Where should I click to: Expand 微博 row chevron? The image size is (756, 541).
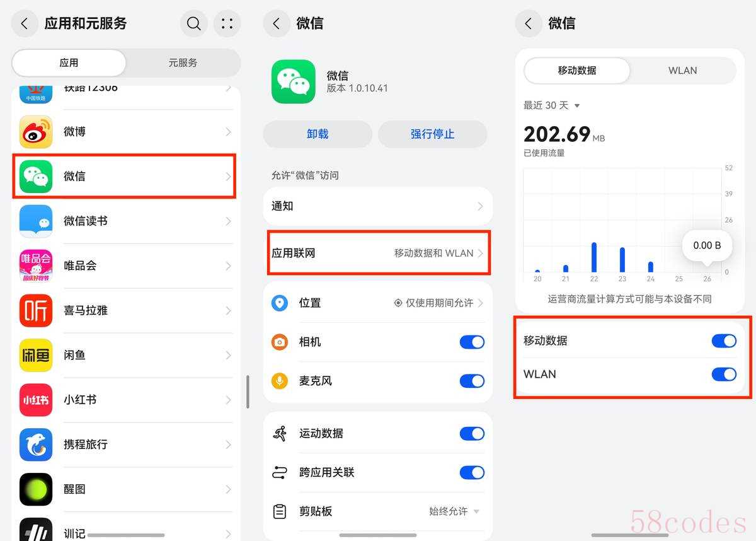pos(228,132)
